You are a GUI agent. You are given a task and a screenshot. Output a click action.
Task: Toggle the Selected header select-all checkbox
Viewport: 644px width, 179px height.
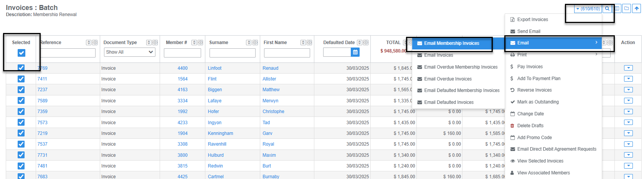(x=21, y=53)
